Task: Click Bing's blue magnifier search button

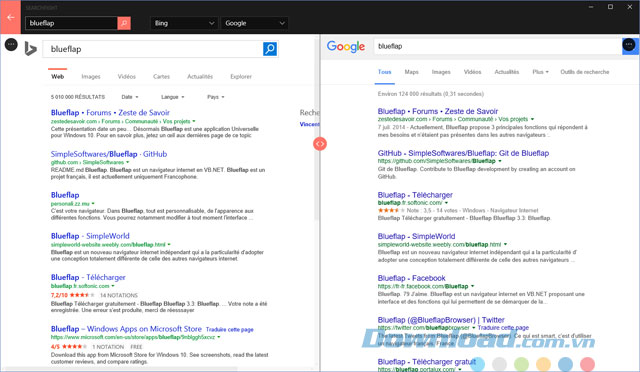Action: (x=270, y=49)
